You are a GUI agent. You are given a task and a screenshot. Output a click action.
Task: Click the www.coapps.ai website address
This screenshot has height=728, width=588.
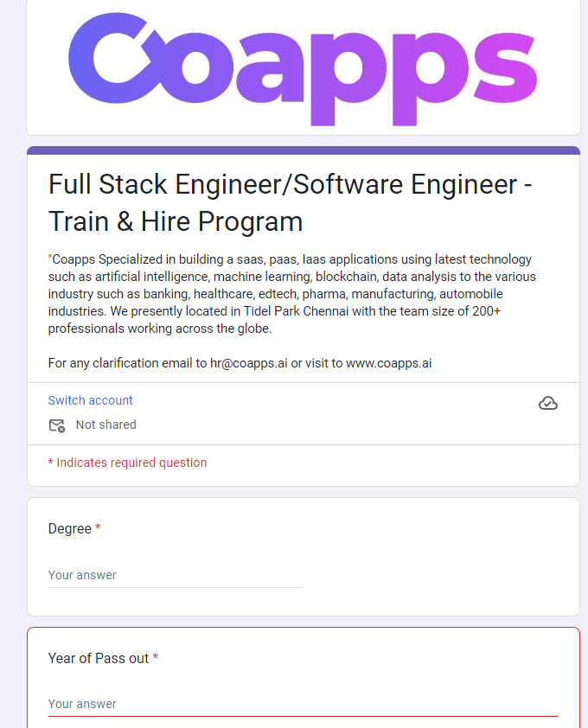point(389,363)
